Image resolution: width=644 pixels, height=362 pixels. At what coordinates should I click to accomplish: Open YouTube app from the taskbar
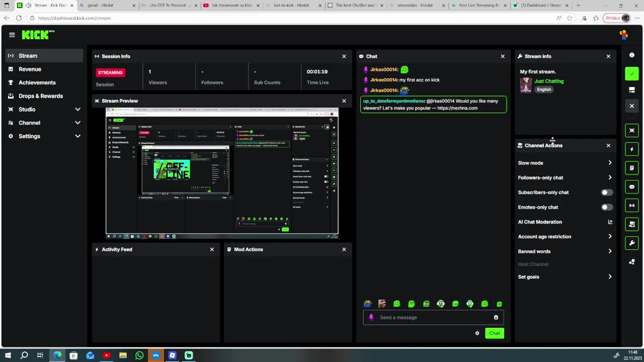(x=107, y=355)
